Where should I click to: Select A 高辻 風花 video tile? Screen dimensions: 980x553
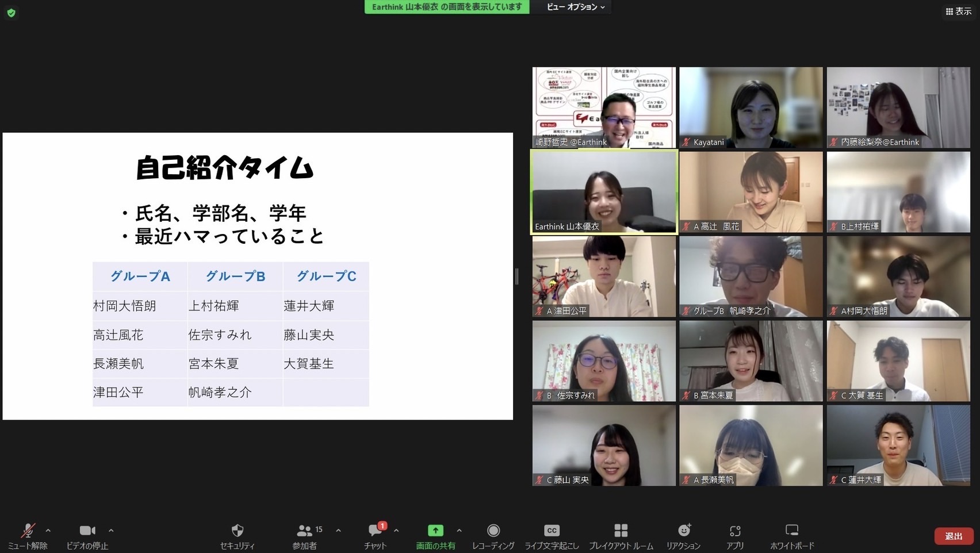tap(751, 192)
